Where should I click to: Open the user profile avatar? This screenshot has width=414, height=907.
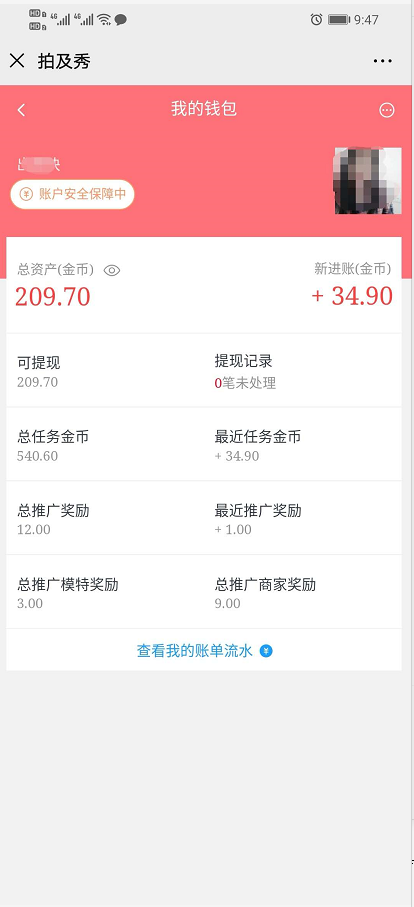coord(368,181)
